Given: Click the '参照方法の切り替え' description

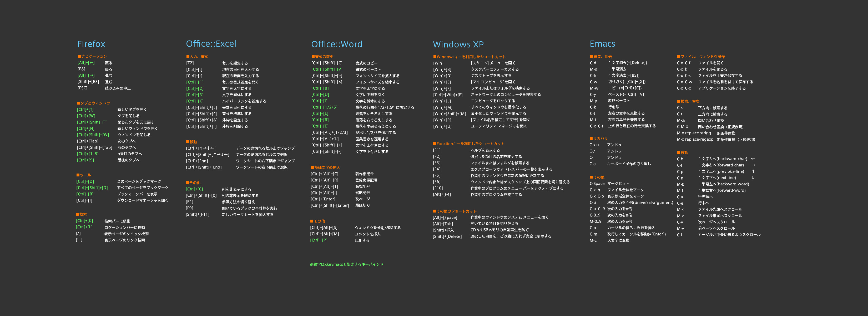Looking at the screenshot, I should 238,202.
